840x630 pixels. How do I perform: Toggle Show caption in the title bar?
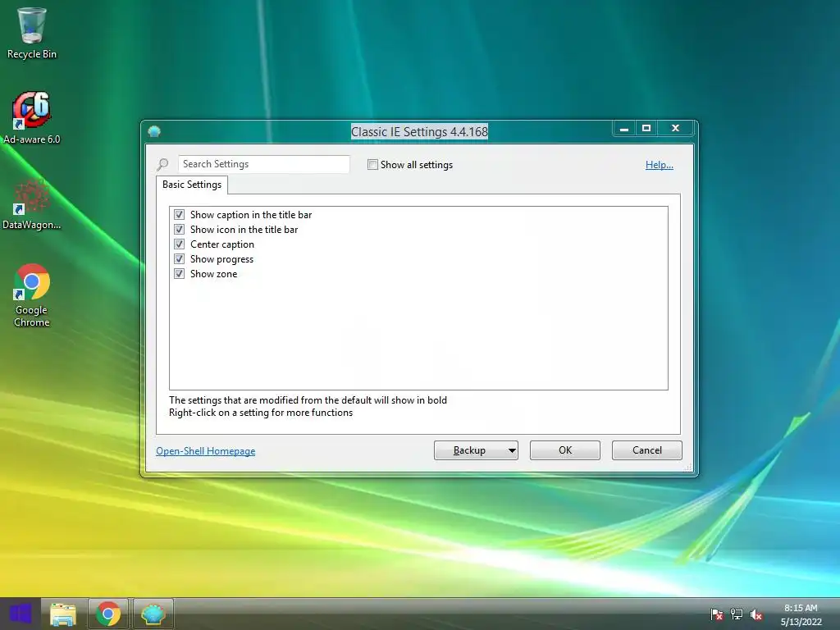tap(180, 215)
